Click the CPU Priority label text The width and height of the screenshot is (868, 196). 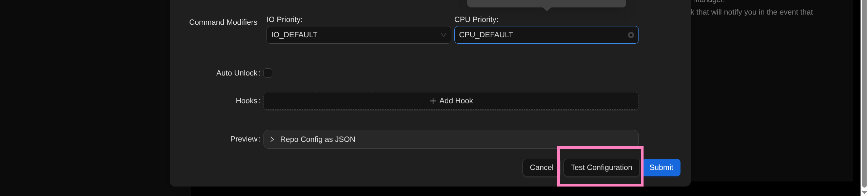pyautogui.click(x=476, y=19)
